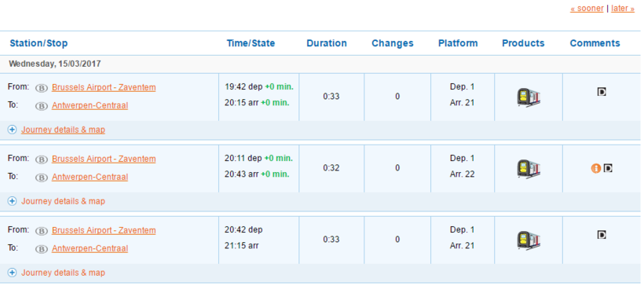The image size is (644, 286).
Task: Click the black D icon in the first journey's Comments
Action: point(602,92)
